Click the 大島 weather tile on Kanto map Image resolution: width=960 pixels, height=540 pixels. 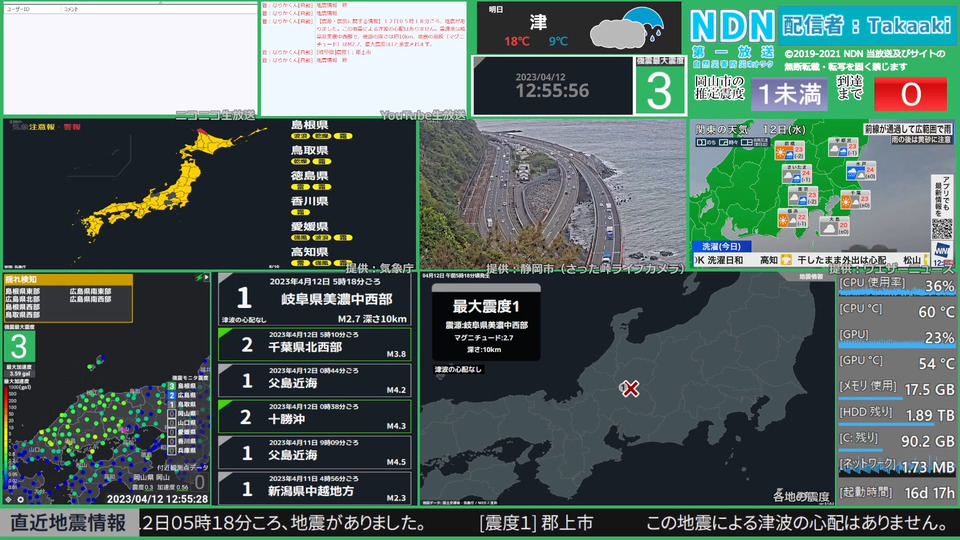(x=834, y=225)
